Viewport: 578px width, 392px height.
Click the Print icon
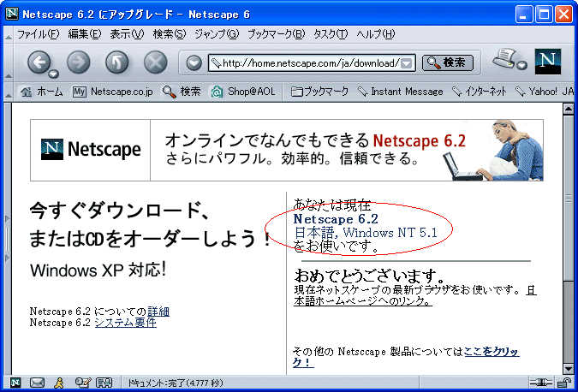pyautogui.click(x=504, y=58)
